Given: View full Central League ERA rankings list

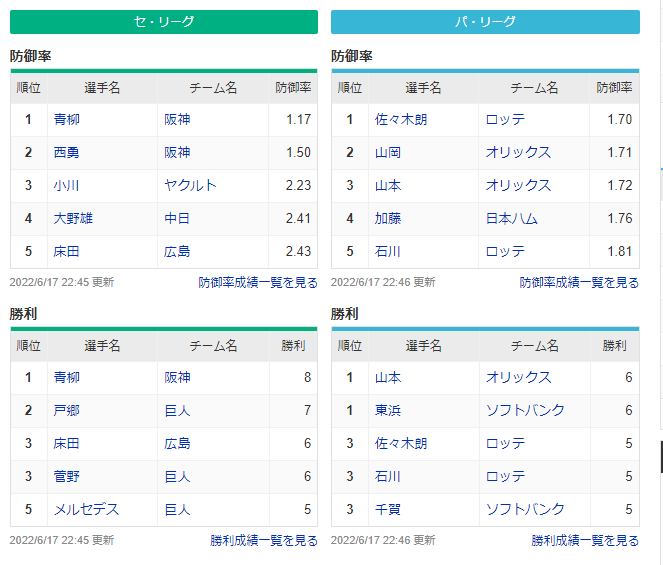Looking at the screenshot, I should (258, 283).
